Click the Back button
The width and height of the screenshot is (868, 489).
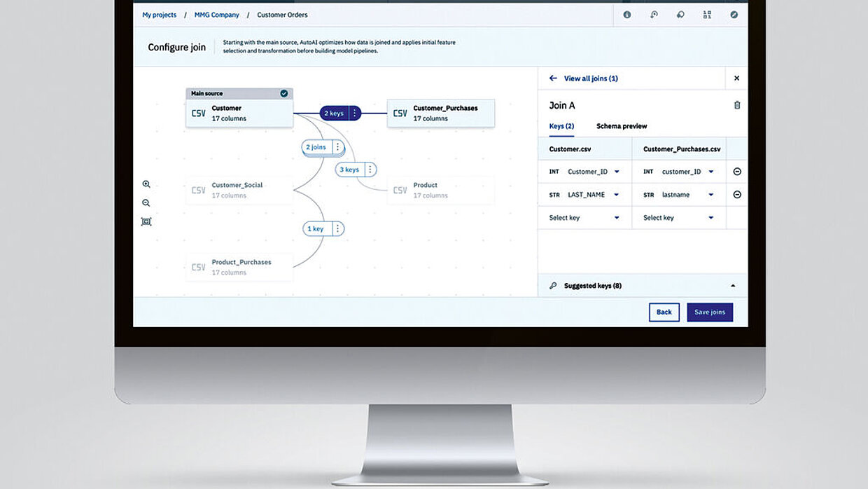pyautogui.click(x=664, y=312)
